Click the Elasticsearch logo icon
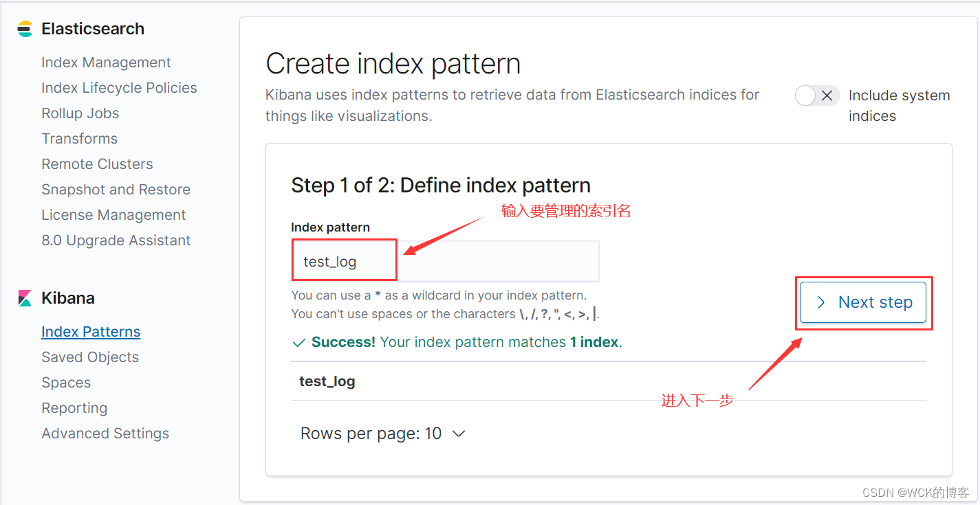 25,29
